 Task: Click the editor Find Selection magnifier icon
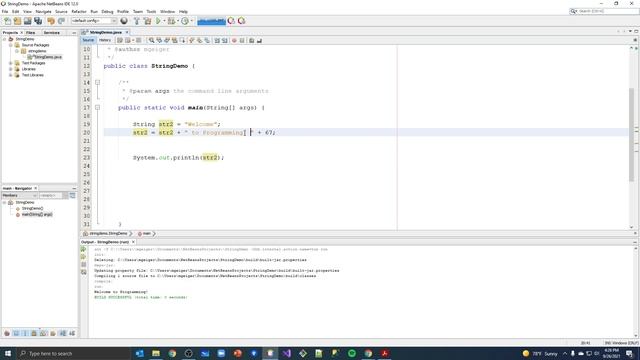click(151, 40)
